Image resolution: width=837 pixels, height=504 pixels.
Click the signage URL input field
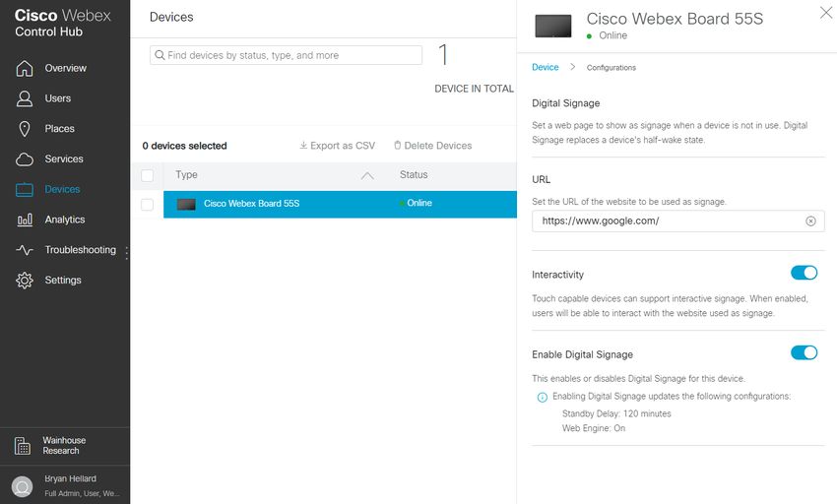(677, 221)
